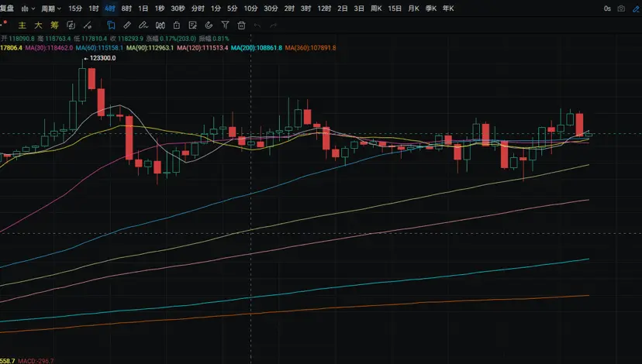Choose the 5分 interval
The width and height of the screenshot is (642, 364).
[x=232, y=9]
